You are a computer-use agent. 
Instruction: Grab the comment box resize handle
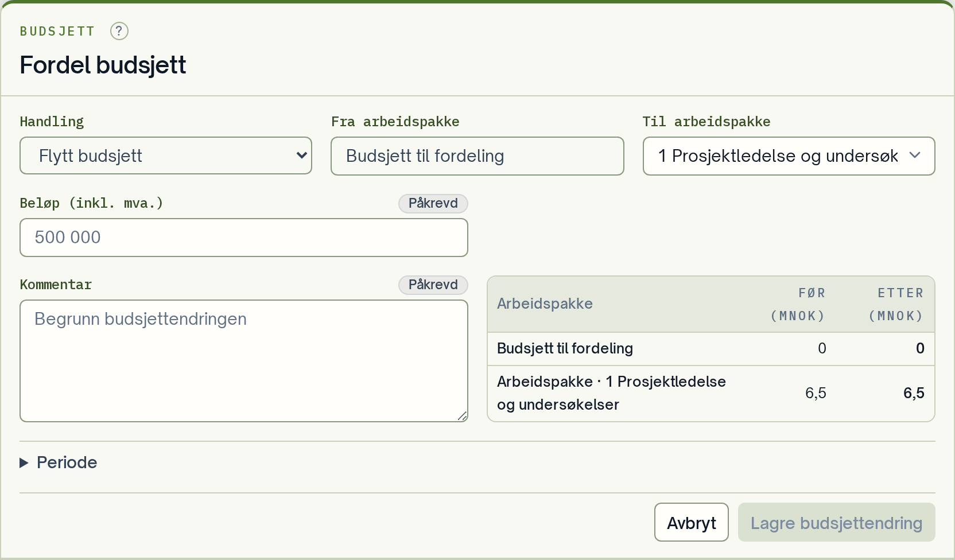(463, 417)
